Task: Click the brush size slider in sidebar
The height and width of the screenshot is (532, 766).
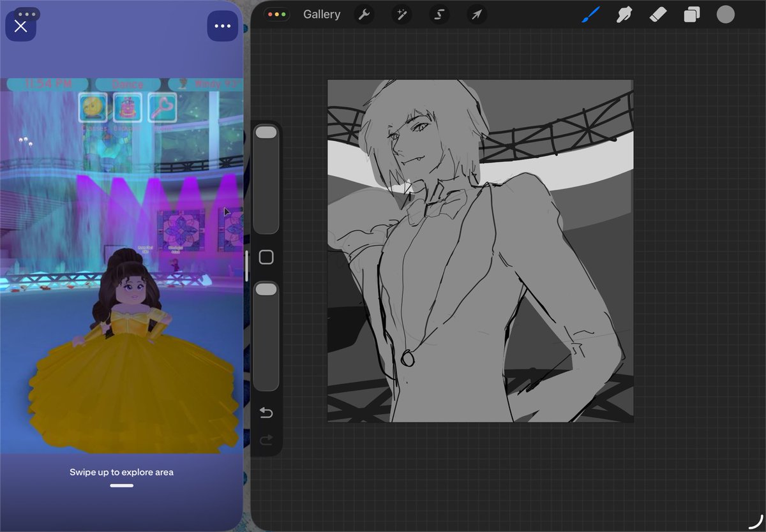Action: (x=266, y=180)
